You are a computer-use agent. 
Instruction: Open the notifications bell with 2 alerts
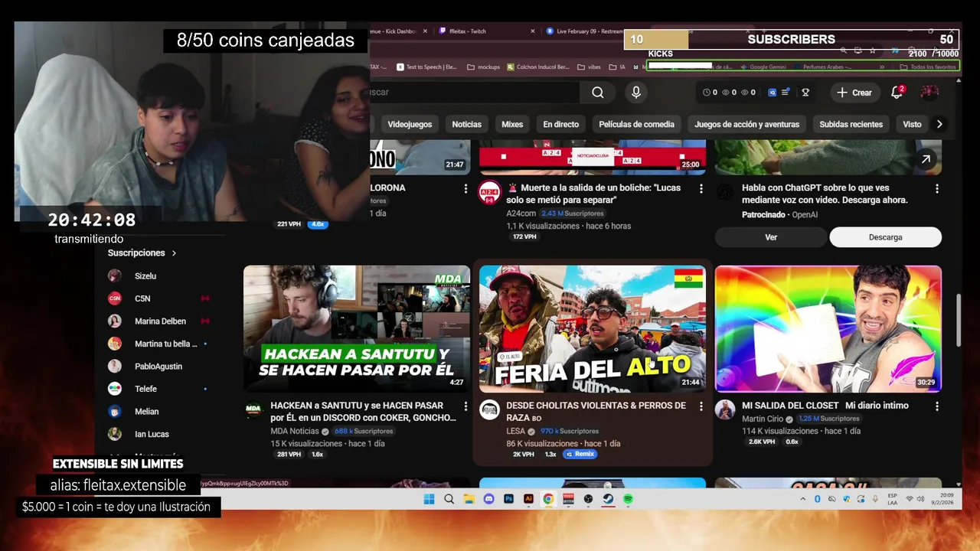coord(897,93)
